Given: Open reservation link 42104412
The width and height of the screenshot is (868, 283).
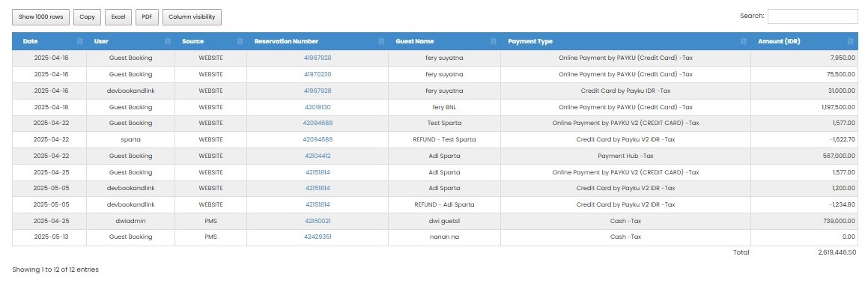Looking at the screenshot, I should 318,156.
